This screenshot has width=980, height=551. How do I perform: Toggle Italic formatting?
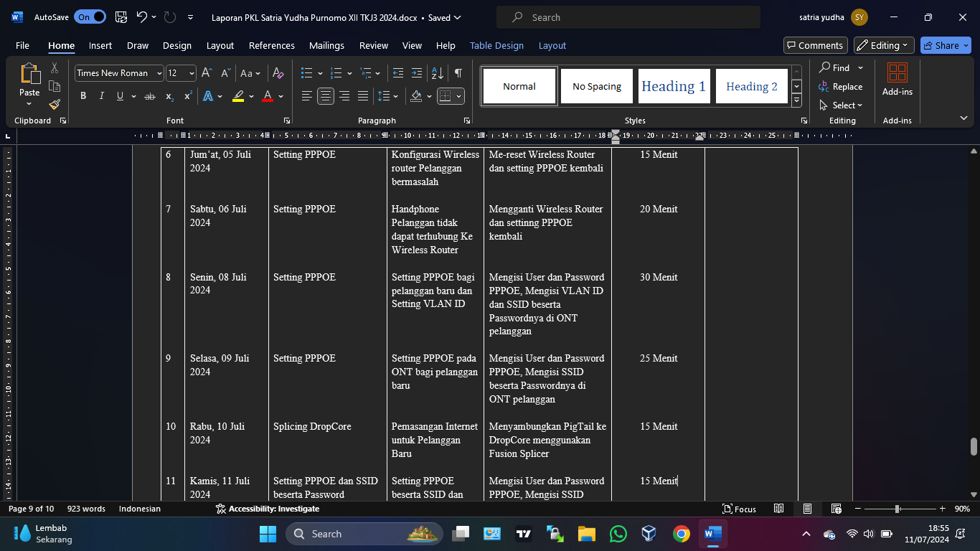pos(101,96)
